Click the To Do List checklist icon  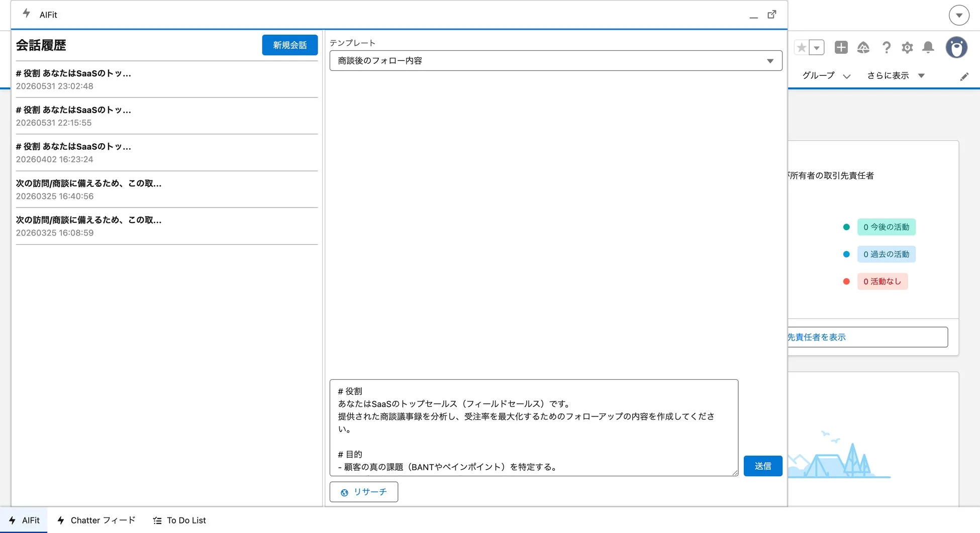pos(157,520)
